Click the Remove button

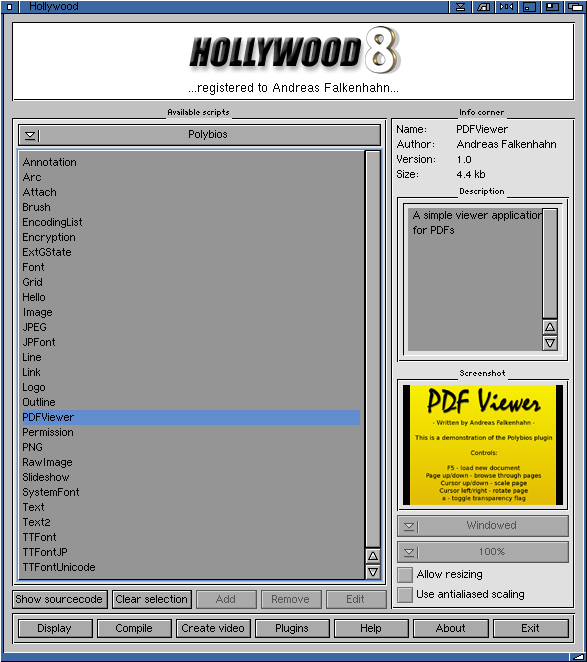point(291,599)
